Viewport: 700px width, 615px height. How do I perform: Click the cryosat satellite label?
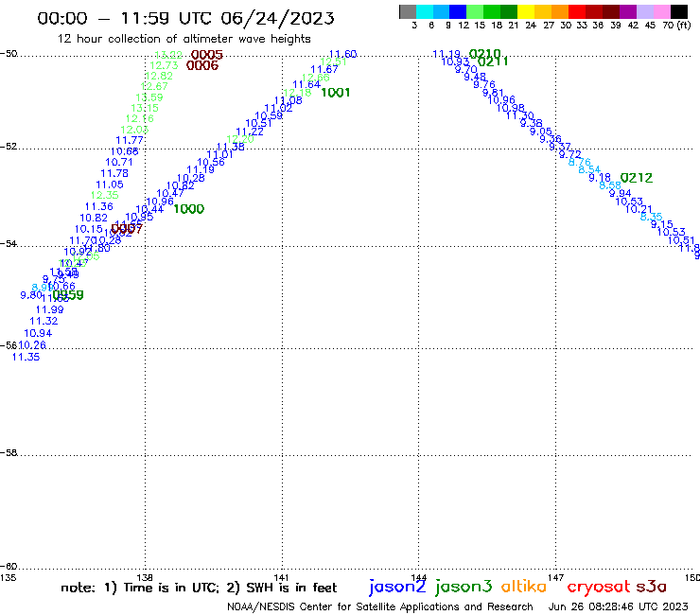pyautogui.click(x=598, y=588)
